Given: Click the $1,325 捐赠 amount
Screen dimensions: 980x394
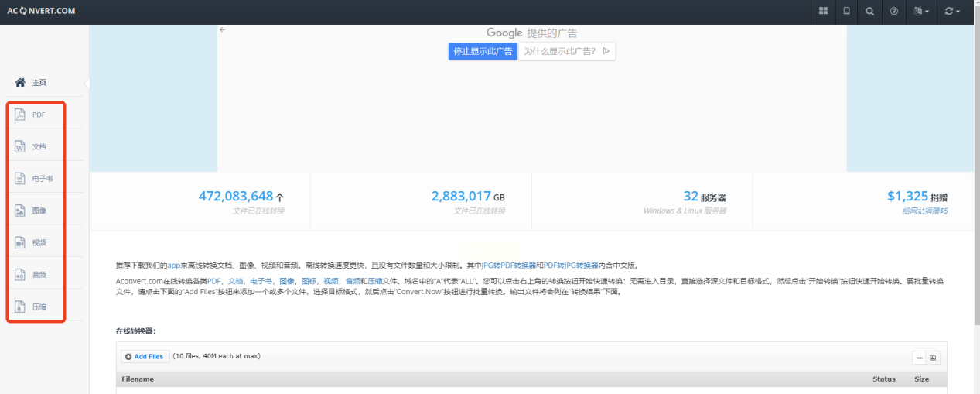Looking at the screenshot, I should click(917, 197).
